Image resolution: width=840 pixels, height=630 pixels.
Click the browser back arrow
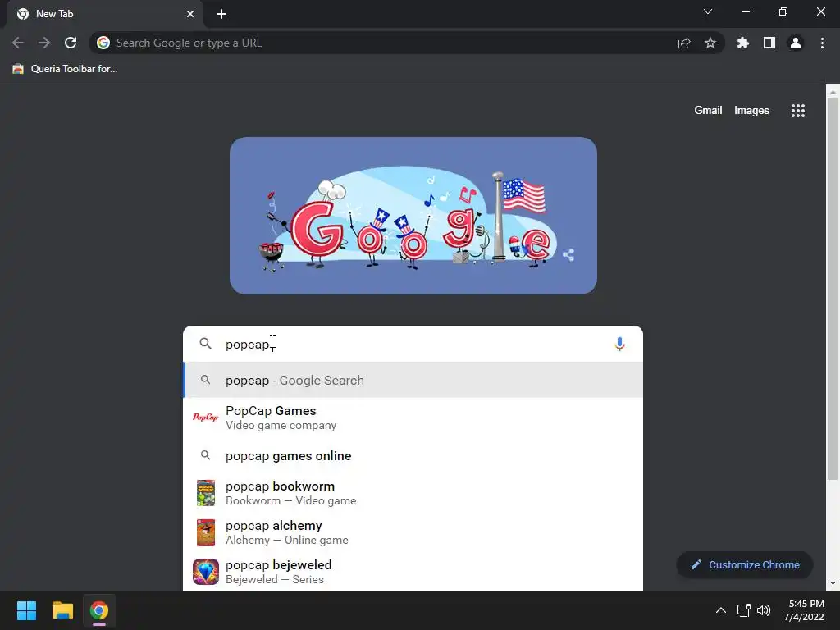pos(18,43)
